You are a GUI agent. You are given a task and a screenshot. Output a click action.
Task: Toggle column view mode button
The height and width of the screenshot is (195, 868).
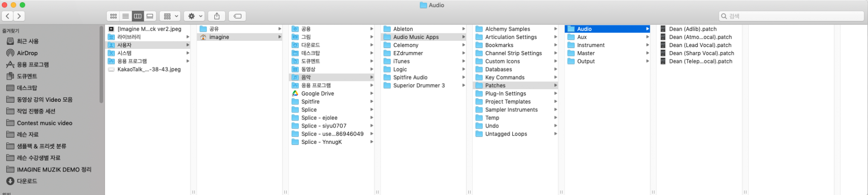coord(138,16)
